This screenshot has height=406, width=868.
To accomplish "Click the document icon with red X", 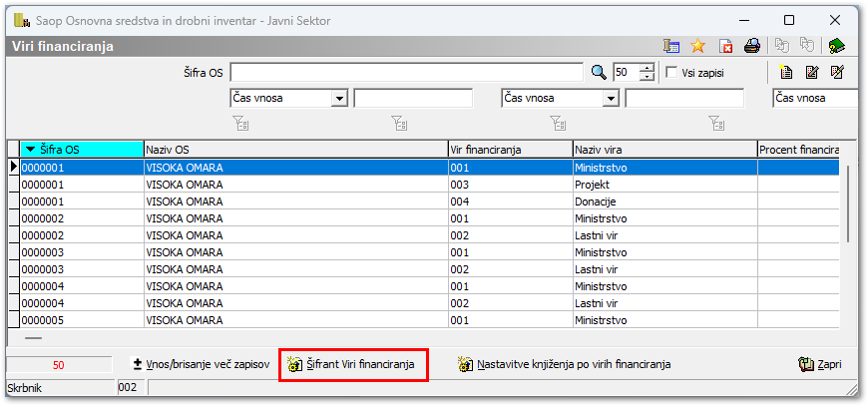I will click(725, 47).
